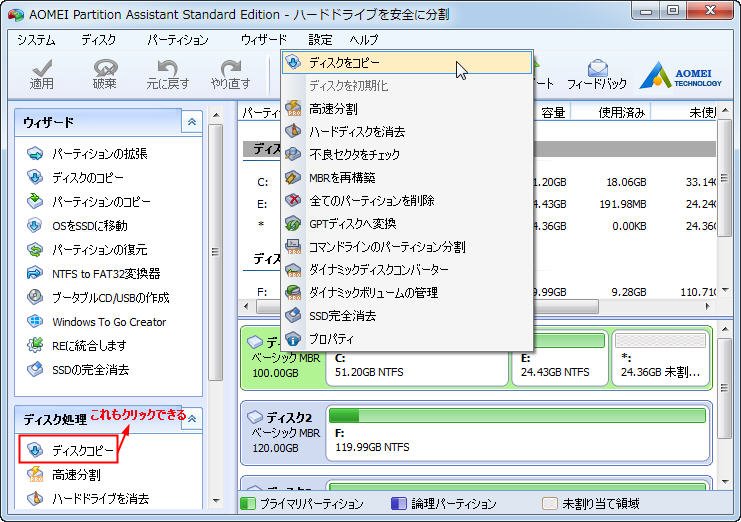
Task: Select 全てのパーティションを削除 menu entry
Action: (x=407, y=201)
